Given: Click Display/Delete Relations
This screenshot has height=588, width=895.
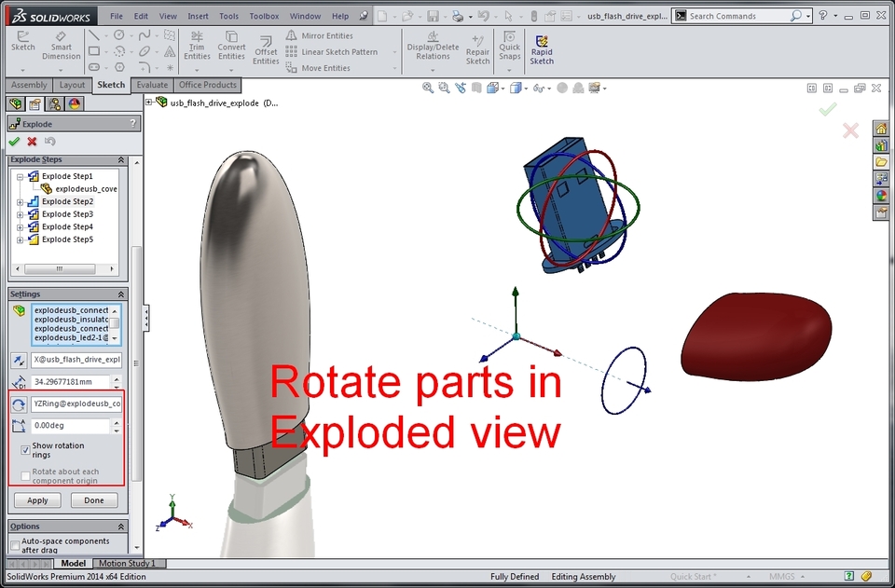Looking at the screenshot, I should coord(432,47).
